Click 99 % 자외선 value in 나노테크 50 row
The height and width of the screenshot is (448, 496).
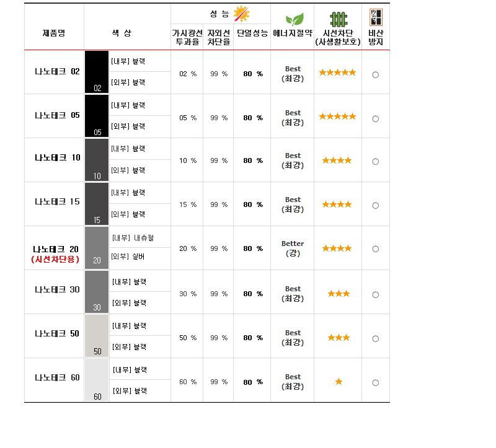click(x=219, y=338)
